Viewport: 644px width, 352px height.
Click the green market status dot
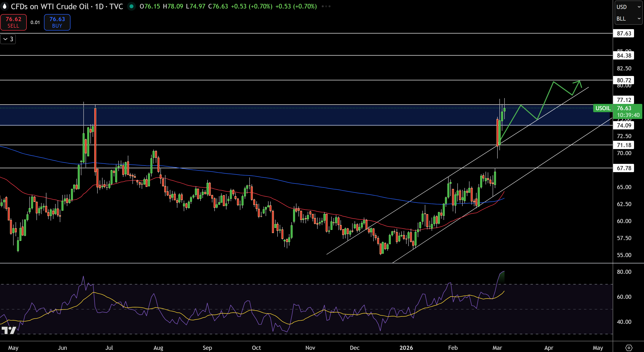[x=131, y=6]
